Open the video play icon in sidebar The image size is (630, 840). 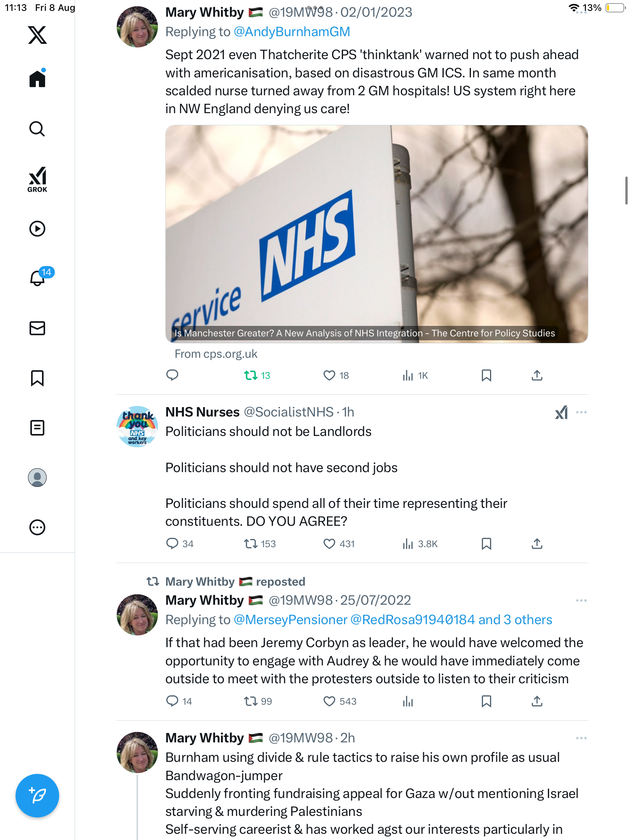(37, 229)
